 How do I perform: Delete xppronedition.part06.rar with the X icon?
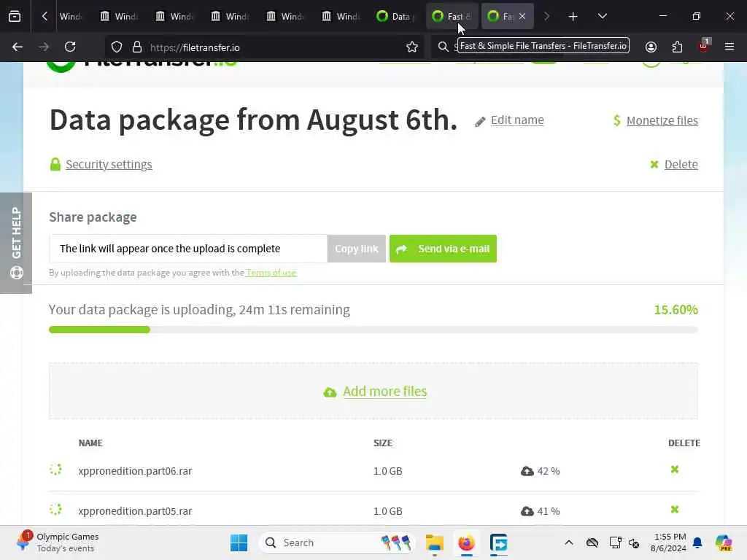tap(675, 470)
